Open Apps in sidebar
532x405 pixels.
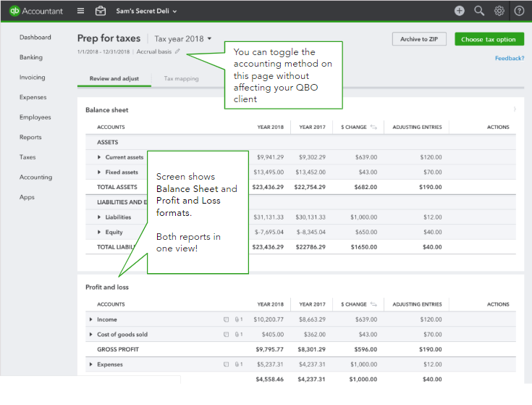[x=28, y=197]
